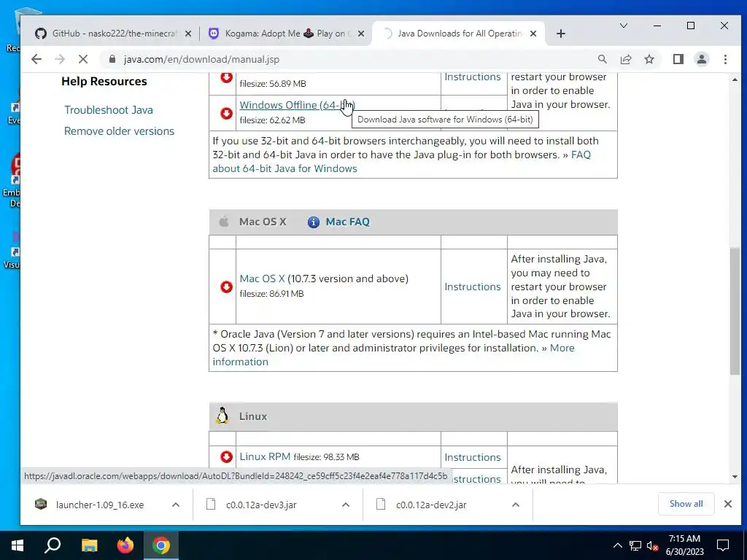Click the forward navigation arrow
Image resolution: width=747 pixels, height=560 pixels.
click(x=60, y=59)
